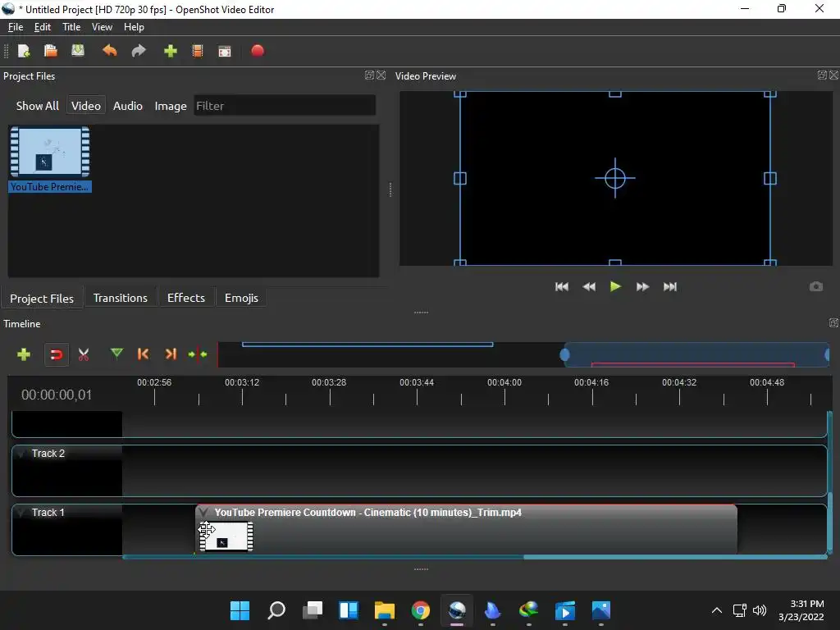The image size is (840, 630).
Task: Open File Explorer from the taskbar
Action: tap(384, 610)
